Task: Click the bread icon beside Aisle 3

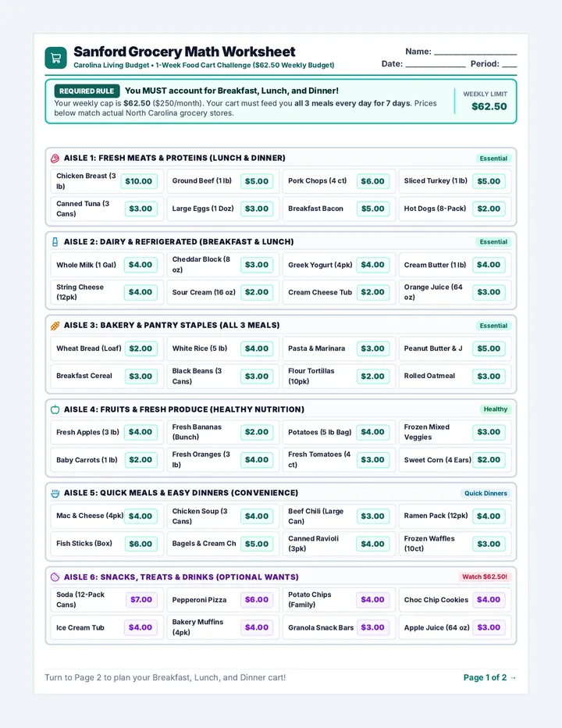Action: pyautogui.click(x=55, y=326)
